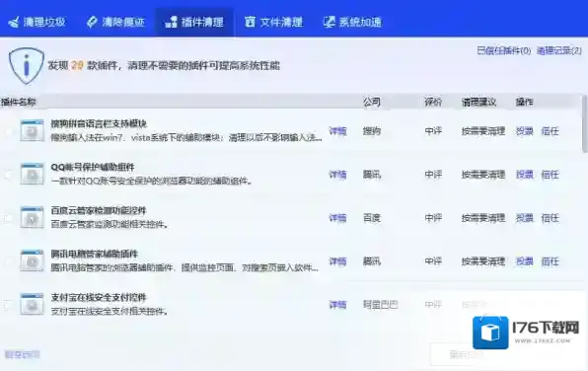Click company 阿里巴巴 in the 支付宝 row
The height and width of the screenshot is (371, 588).
(x=380, y=305)
